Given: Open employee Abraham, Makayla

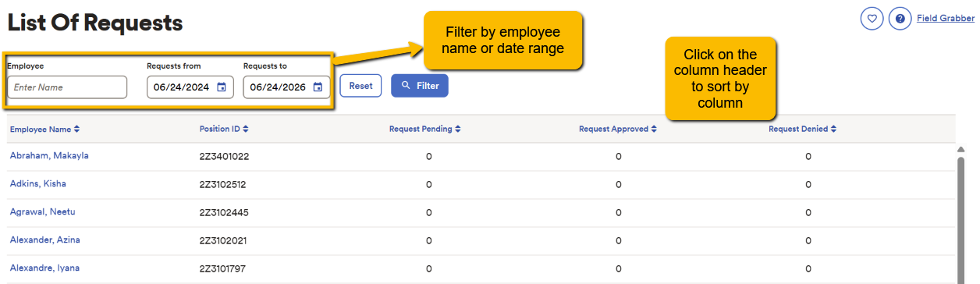Looking at the screenshot, I should pyautogui.click(x=49, y=155).
